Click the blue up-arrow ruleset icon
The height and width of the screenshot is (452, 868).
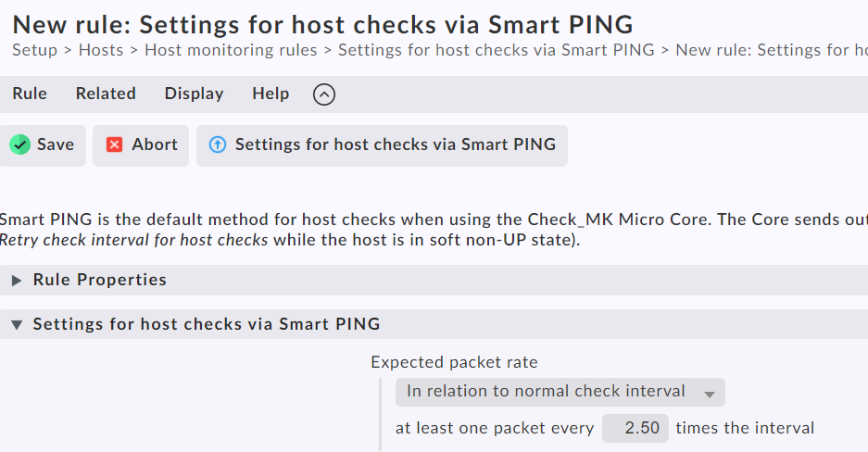pyautogui.click(x=218, y=144)
